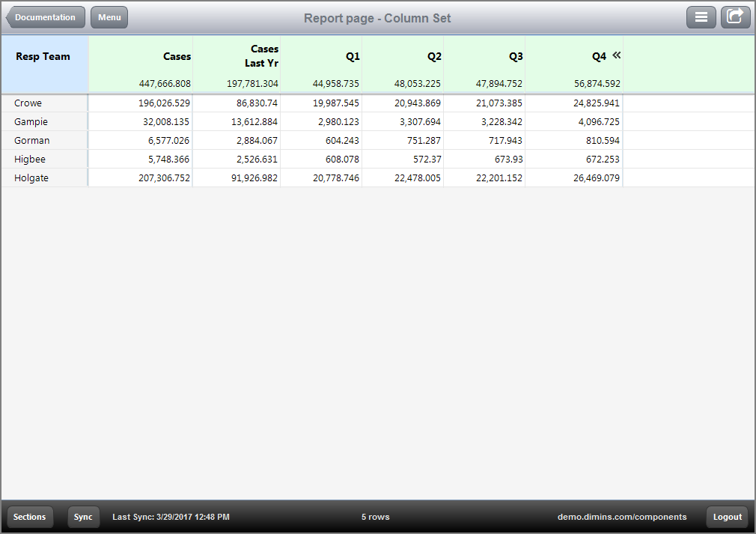Click the 5 rows status indicator

tap(375, 517)
